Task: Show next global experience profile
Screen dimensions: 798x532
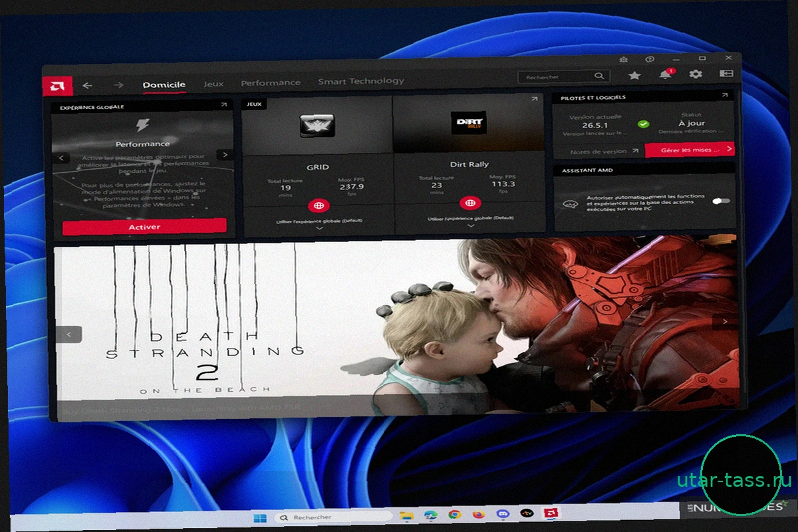Action: click(x=225, y=154)
